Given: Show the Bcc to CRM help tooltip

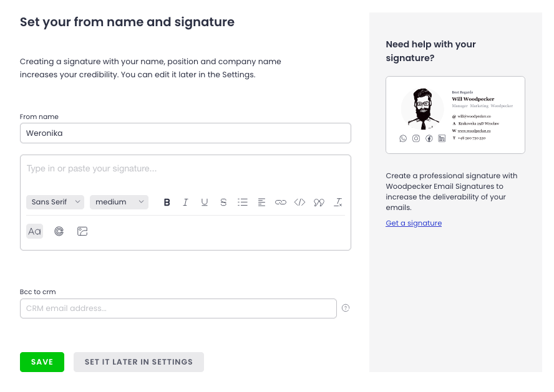Looking at the screenshot, I should (x=346, y=308).
